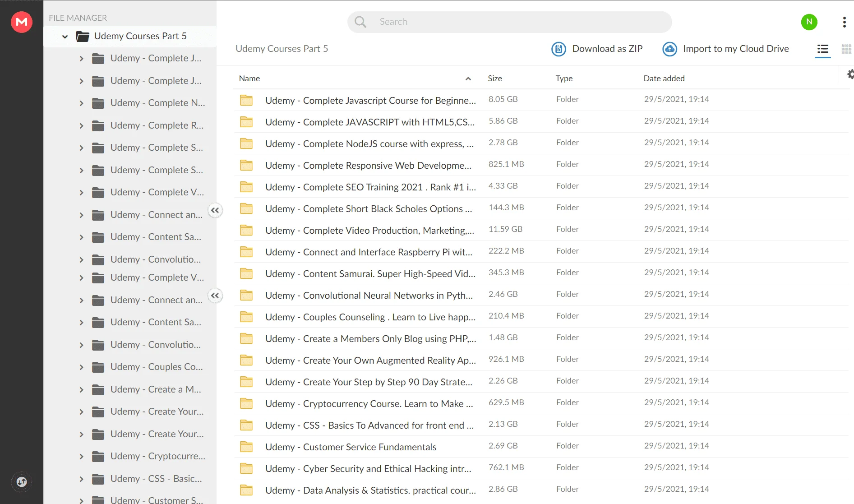The height and width of the screenshot is (504, 854).
Task: Click sidebar folder icon for Udemy - Couples Co...
Action: [x=98, y=367]
